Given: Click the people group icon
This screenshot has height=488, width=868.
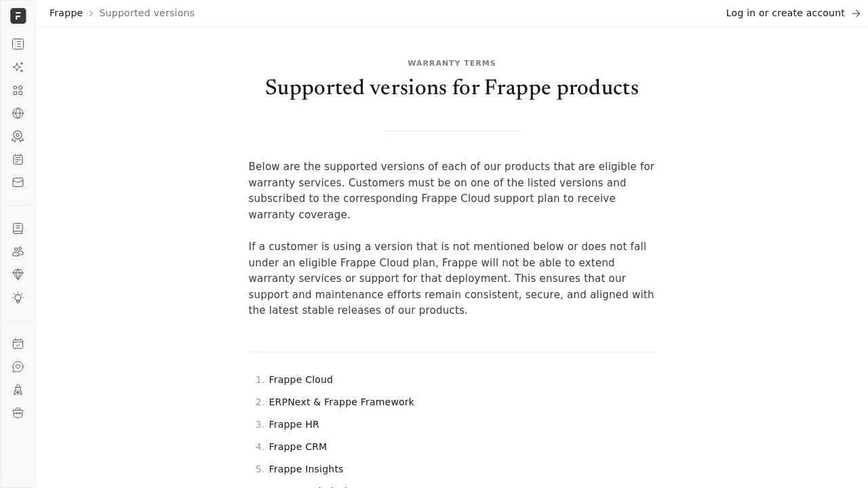Looking at the screenshot, I should click(x=18, y=251).
